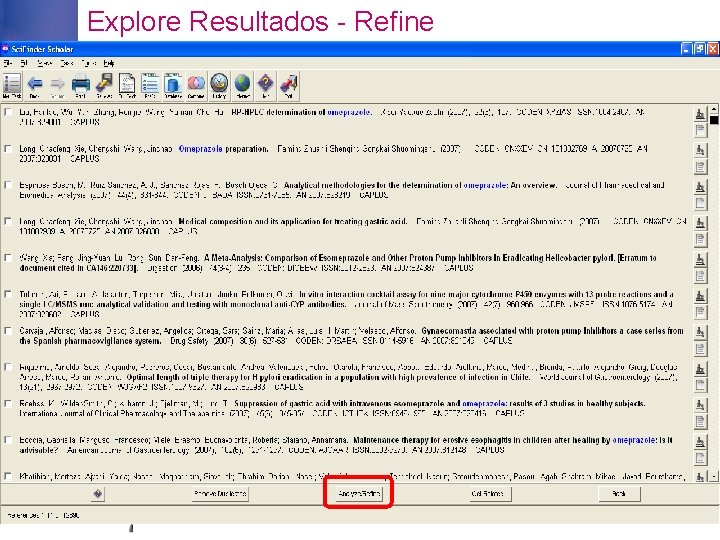Image resolution: width=720 pixels, height=540 pixels.
Task: Click document icon for erosive esophagitis reference
Action: pos(700,458)
